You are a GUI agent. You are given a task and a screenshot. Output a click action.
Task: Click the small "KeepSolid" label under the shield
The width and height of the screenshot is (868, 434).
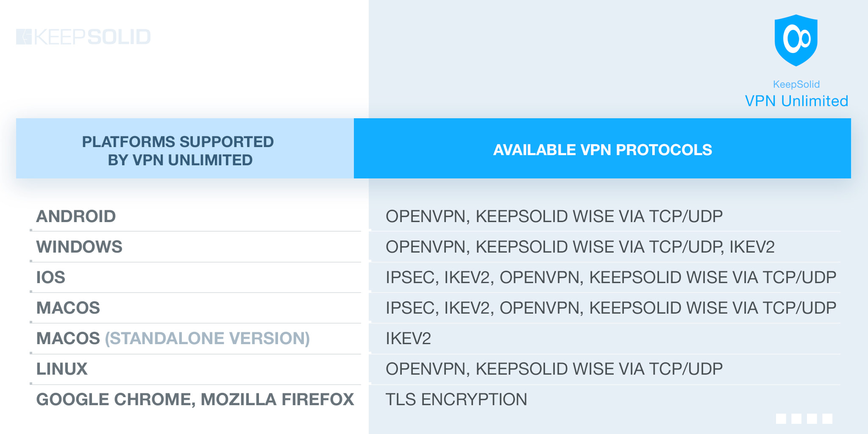pos(796,84)
